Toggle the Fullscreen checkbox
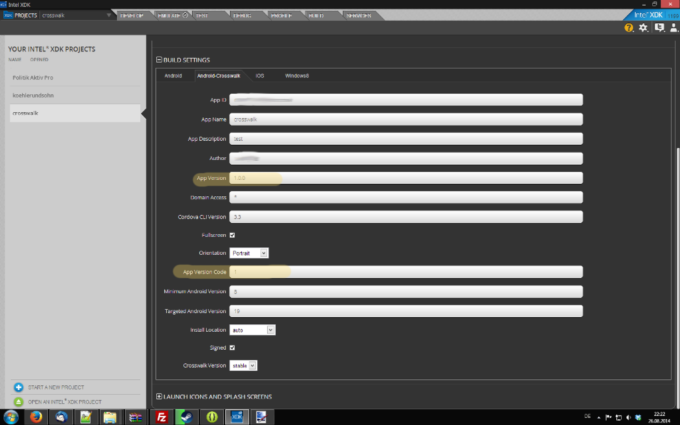680x425 pixels. tap(232, 235)
